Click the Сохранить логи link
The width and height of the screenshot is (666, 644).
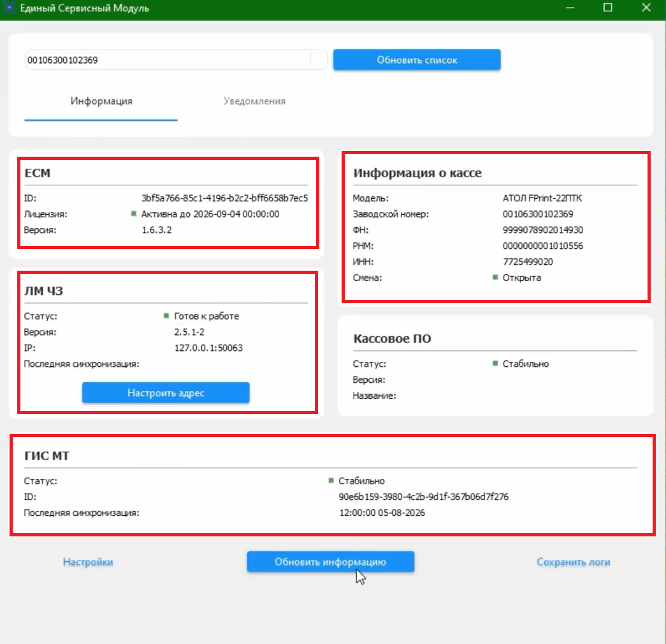click(573, 562)
